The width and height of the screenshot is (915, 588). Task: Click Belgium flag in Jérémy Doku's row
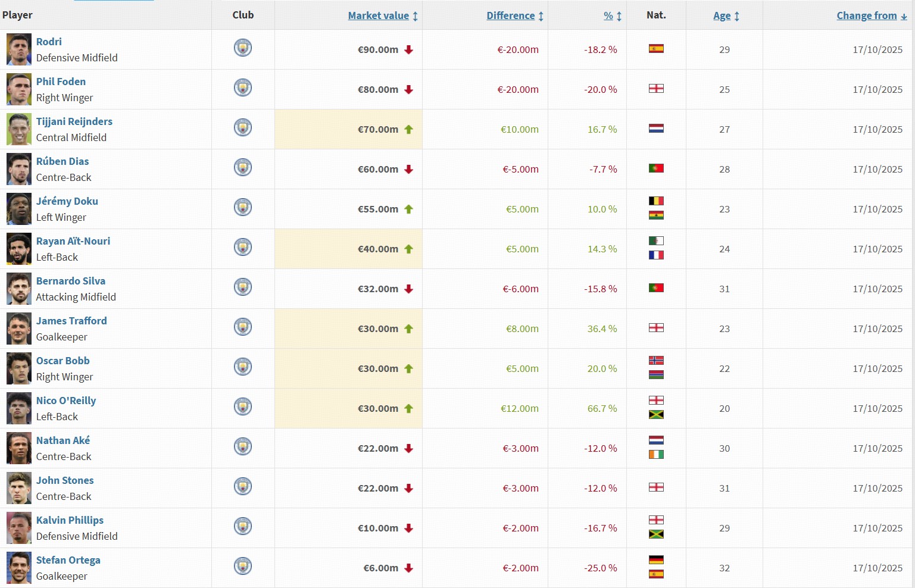[656, 201]
